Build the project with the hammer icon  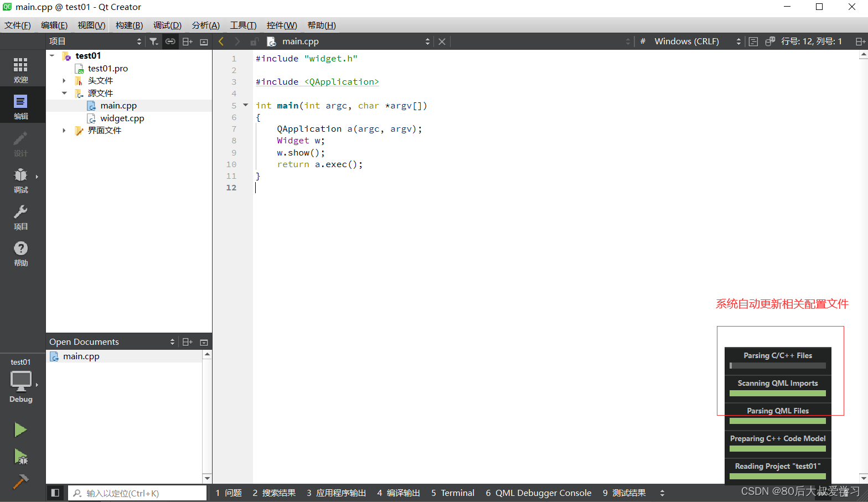[x=20, y=482]
